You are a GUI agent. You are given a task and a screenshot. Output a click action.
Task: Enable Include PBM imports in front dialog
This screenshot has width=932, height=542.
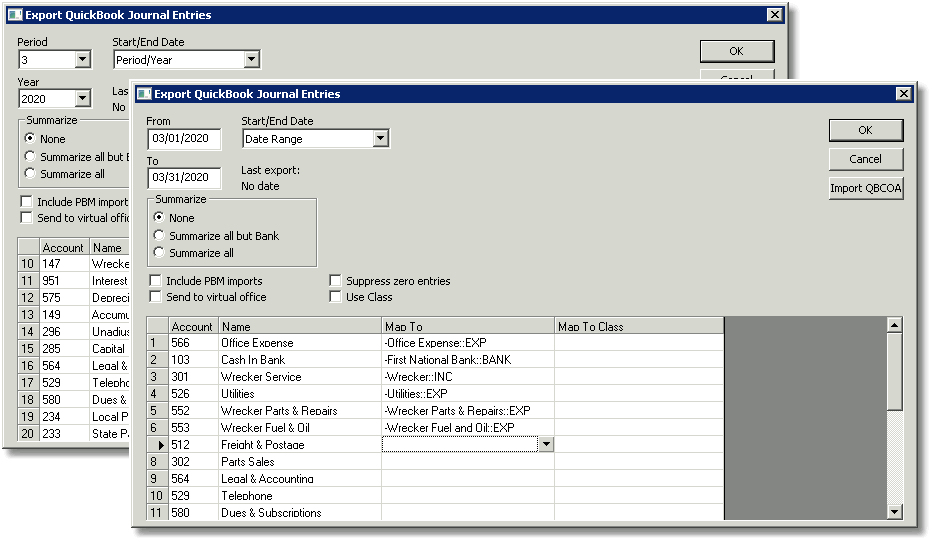(156, 281)
